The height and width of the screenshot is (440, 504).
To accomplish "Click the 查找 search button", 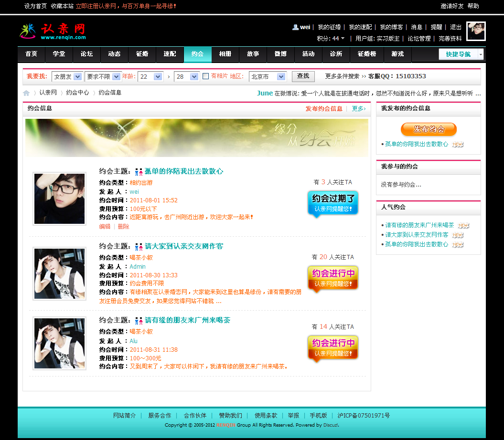I will coord(303,76).
